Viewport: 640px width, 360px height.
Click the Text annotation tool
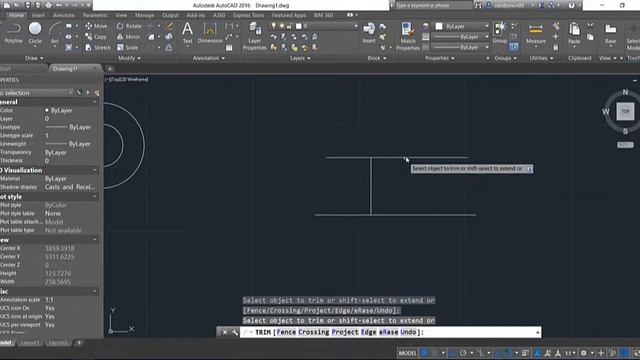point(187,33)
